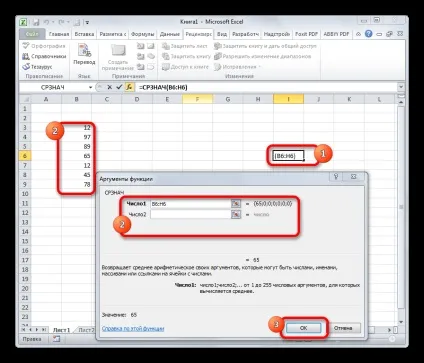Click Защитить лист protect sheet
424x363 pixels.
pyautogui.click(x=185, y=46)
